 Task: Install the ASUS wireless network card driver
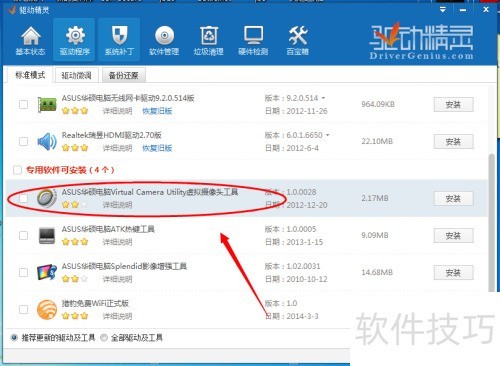pyautogui.click(x=453, y=105)
